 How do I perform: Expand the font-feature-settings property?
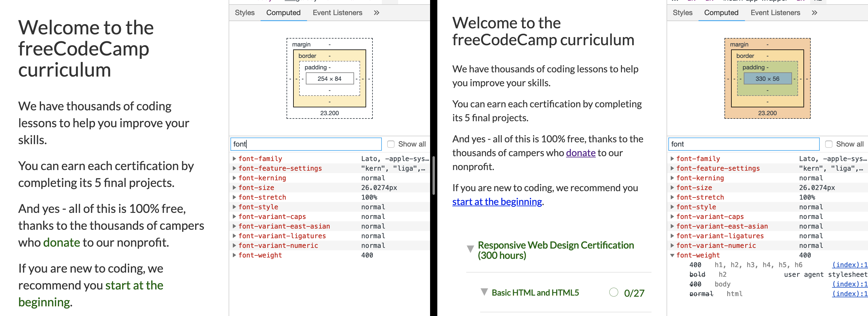[234, 168]
